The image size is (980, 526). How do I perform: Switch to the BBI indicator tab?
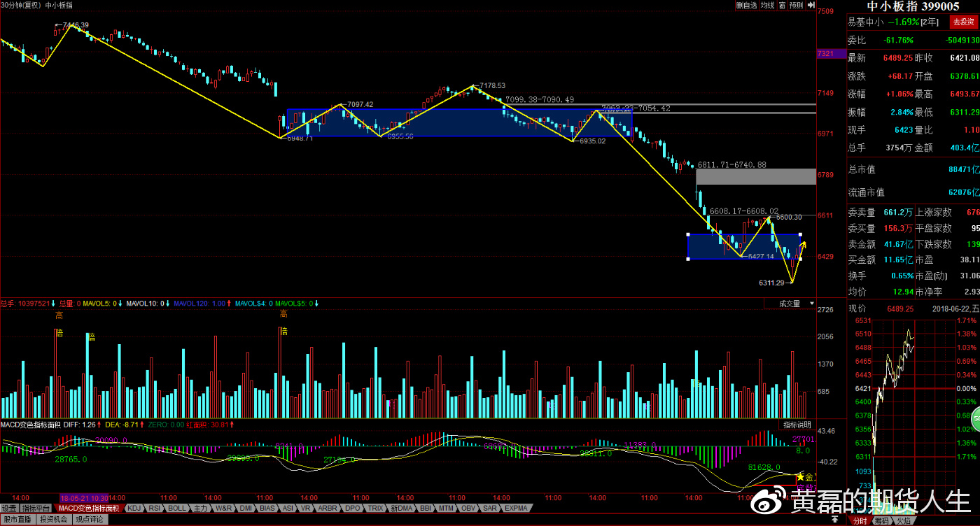coord(427,508)
